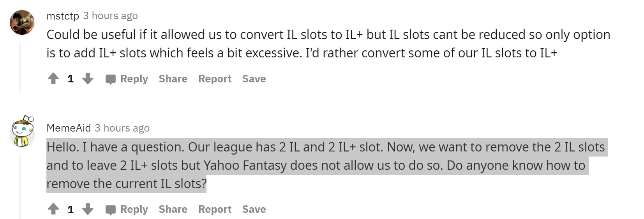Image resolution: width=644 pixels, height=219 pixels.
Task: Report mstctp's comment
Action: [215, 79]
